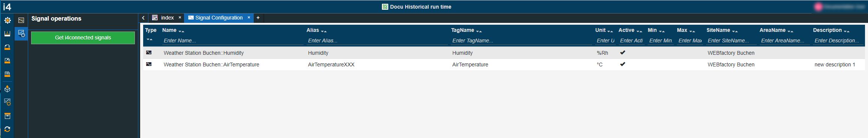
Task: Focus the Enter Alias filter field
Action: [377, 40]
